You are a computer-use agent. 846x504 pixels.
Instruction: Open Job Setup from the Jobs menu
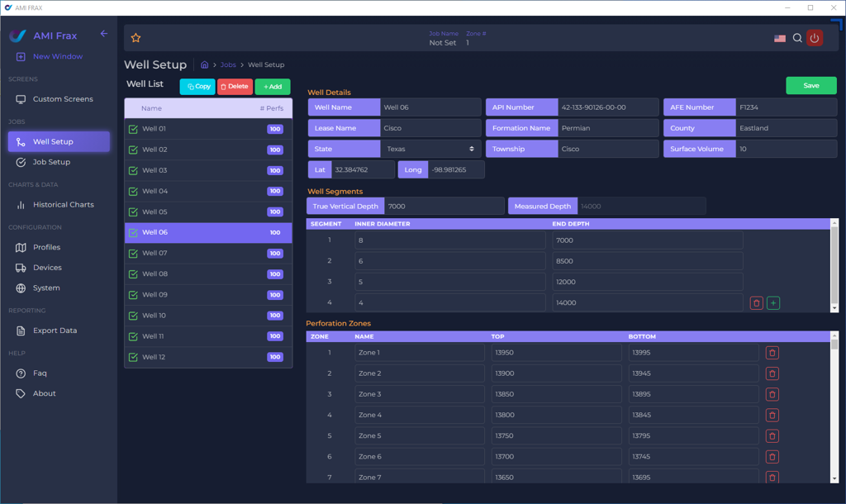[51, 163]
